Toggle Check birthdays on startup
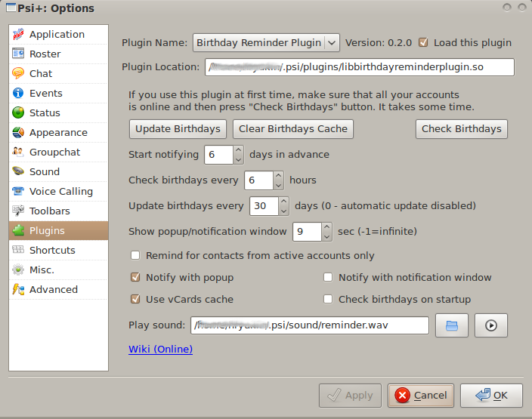This screenshot has height=419, width=532. tap(328, 299)
